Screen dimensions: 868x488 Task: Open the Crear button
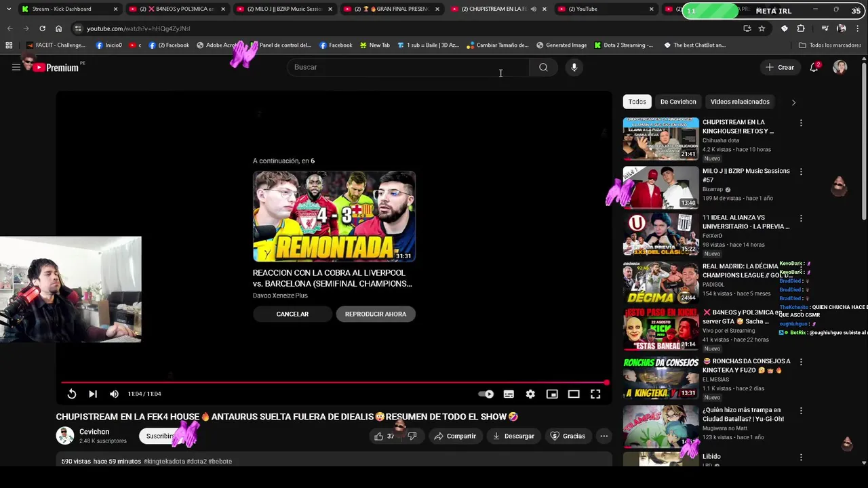coord(780,67)
